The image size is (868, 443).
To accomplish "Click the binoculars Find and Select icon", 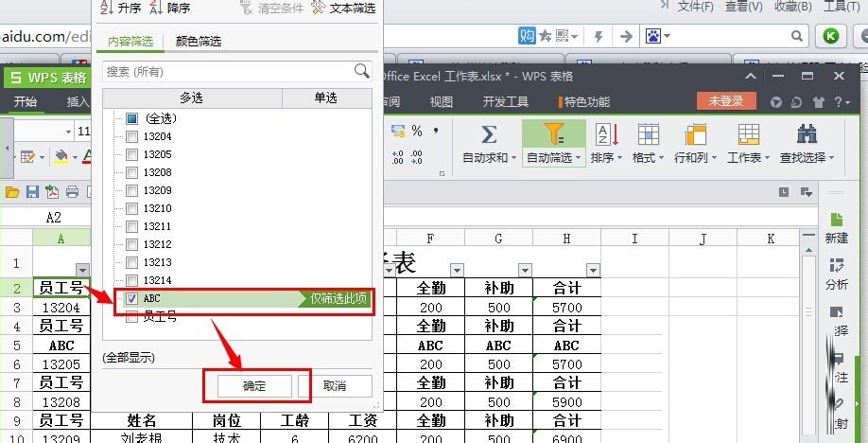I will [x=807, y=133].
